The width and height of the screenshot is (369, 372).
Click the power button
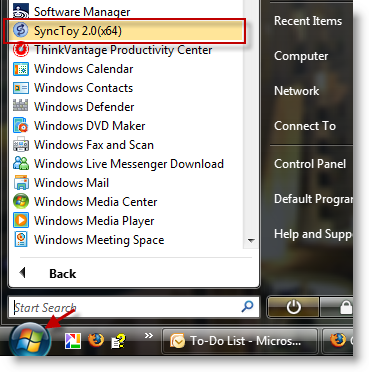point(293,307)
